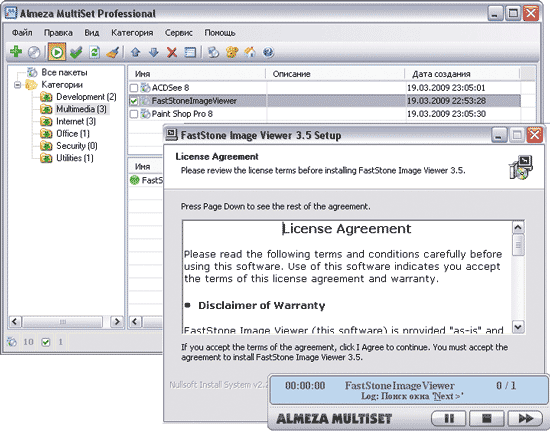
Task: Click the blue help globe icon
Action: coord(268,53)
